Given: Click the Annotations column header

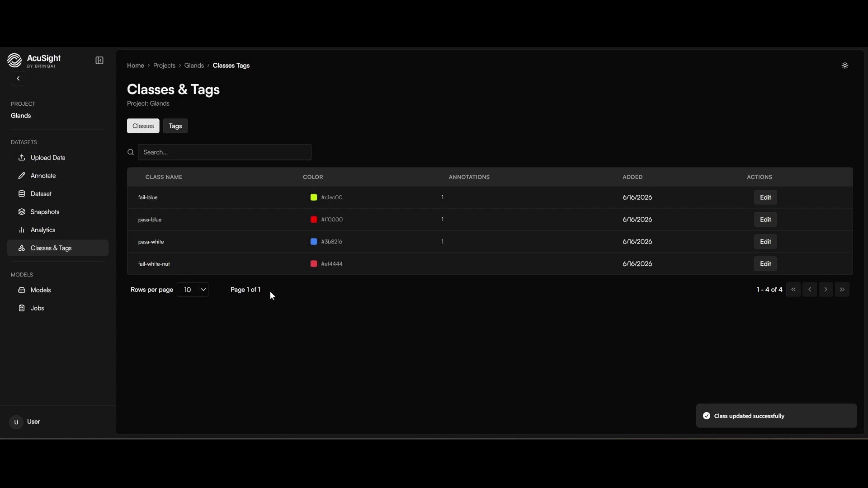Looking at the screenshot, I should (x=469, y=177).
